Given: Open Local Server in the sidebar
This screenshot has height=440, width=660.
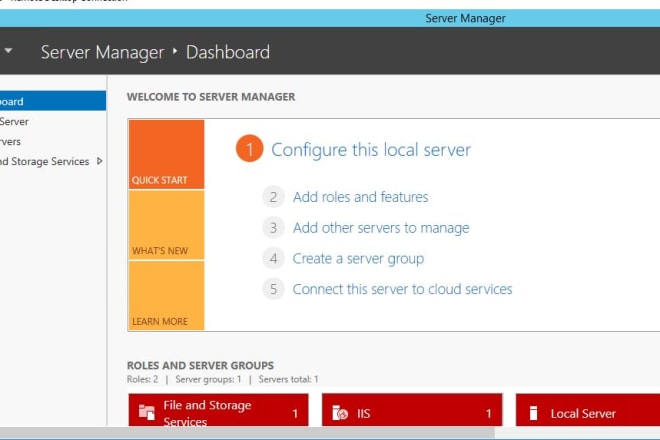Looking at the screenshot, I should pyautogui.click(x=53, y=121).
